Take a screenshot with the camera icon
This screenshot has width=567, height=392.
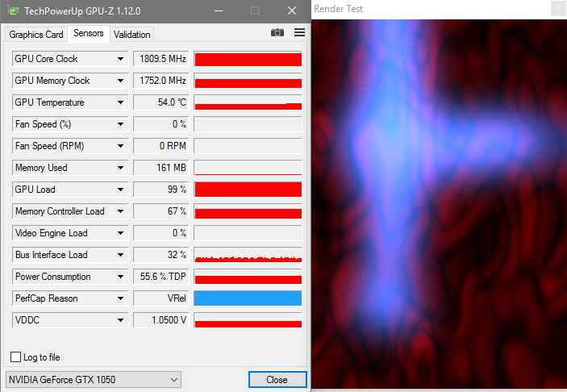(277, 32)
